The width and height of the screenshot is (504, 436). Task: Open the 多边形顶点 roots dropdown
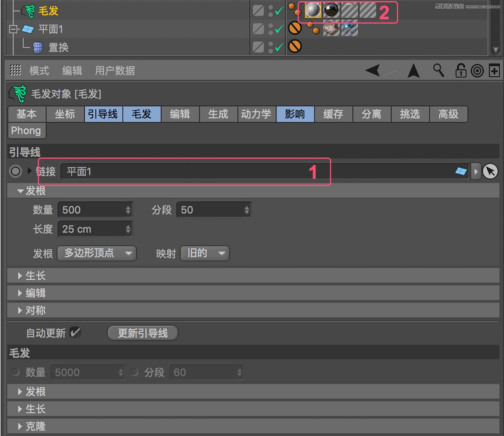click(x=96, y=254)
